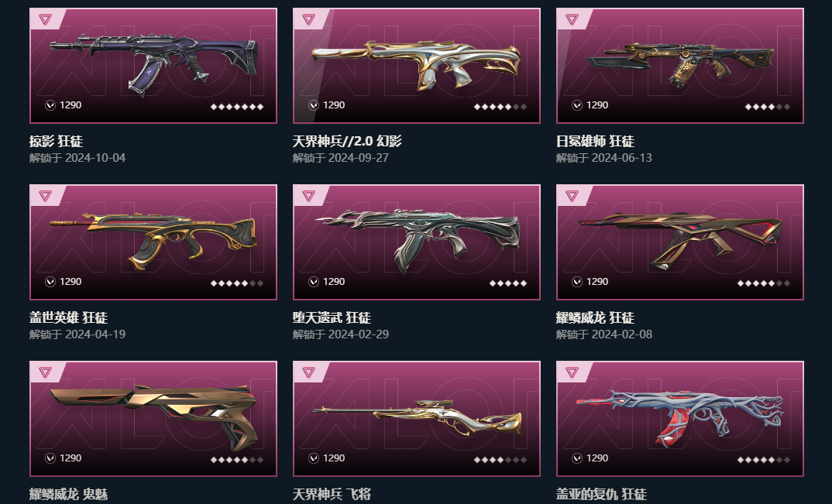Click the upgrade level diamonds on 掠影 狂徒

pos(236,107)
